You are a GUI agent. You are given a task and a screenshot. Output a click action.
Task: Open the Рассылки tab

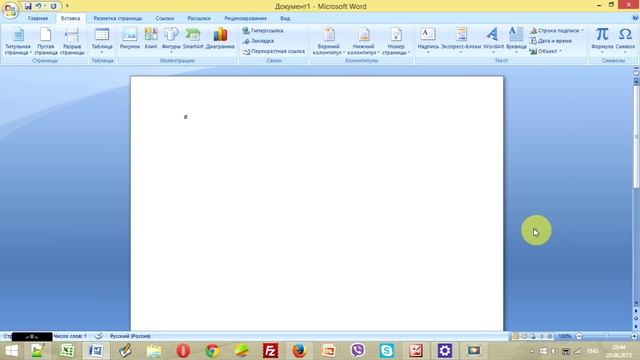(x=199, y=18)
